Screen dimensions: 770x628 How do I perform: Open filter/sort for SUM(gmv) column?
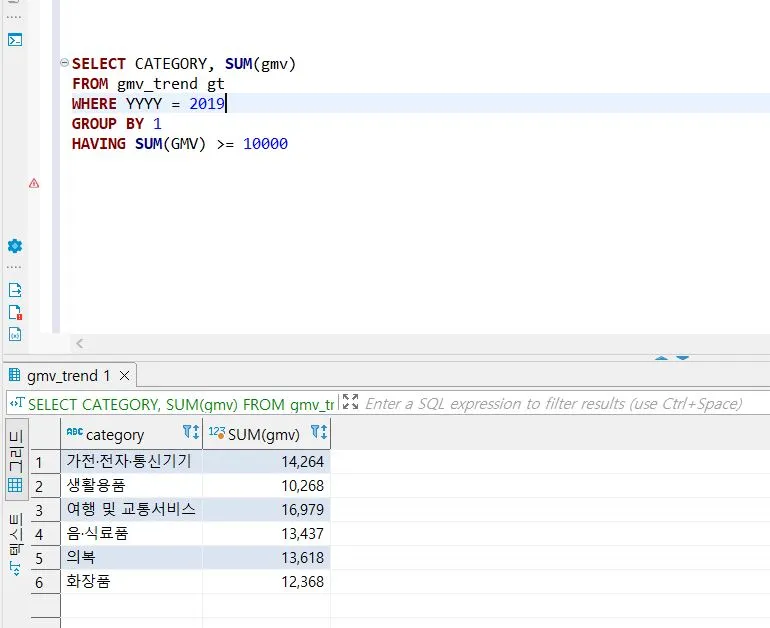[319, 432]
